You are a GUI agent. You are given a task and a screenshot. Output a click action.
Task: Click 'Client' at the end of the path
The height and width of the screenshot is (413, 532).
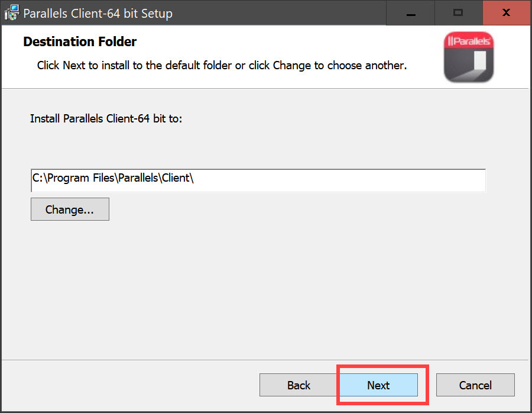coord(175,179)
